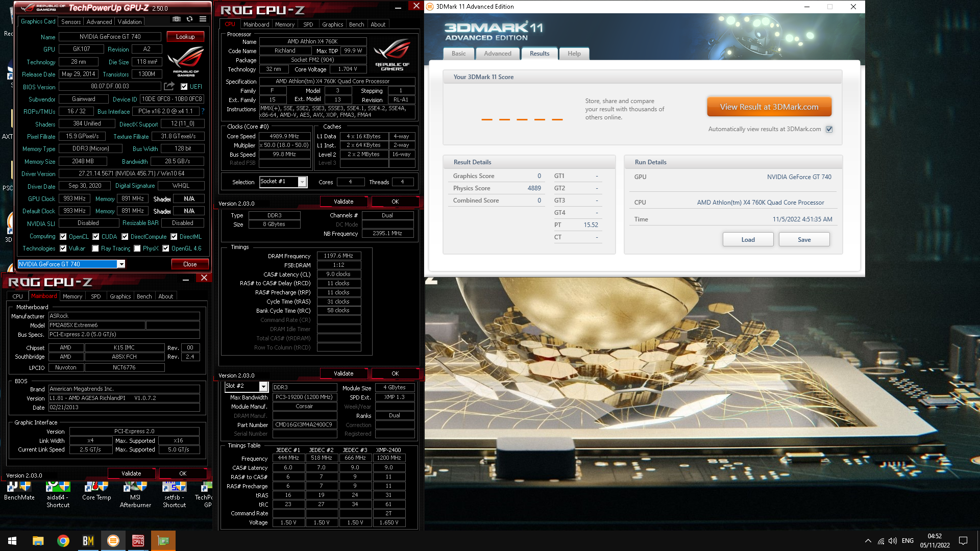Image resolution: width=980 pixels, height=551 pixels.
Task: Open the Bench tab in top CPU-Z window
Action: coord(356,24)
